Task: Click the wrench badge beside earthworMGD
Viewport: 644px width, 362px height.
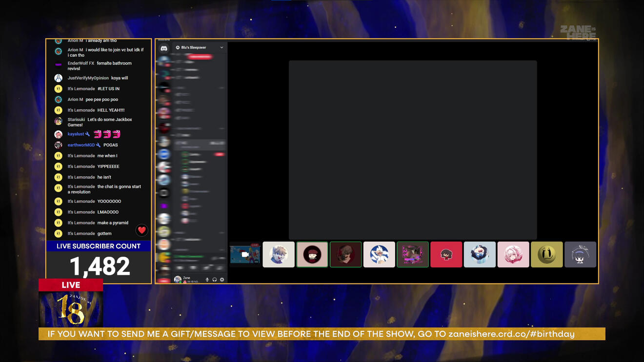Action: point(99,145)
